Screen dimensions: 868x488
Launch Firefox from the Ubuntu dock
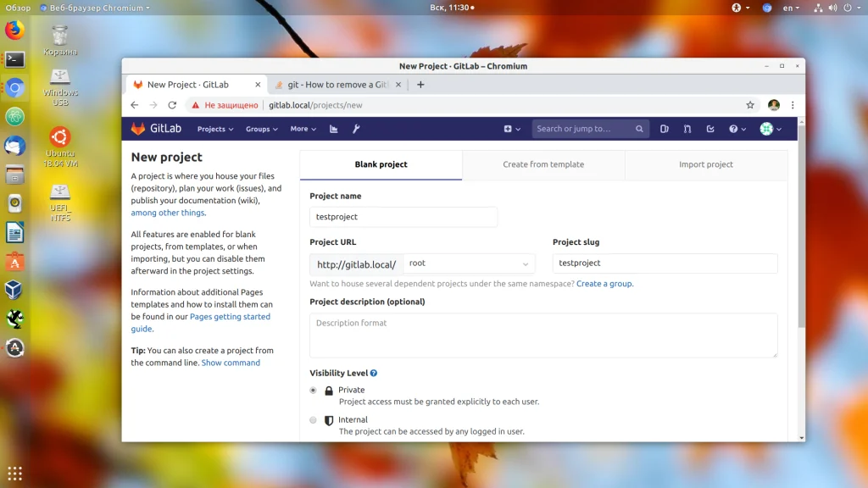point(15,30)
